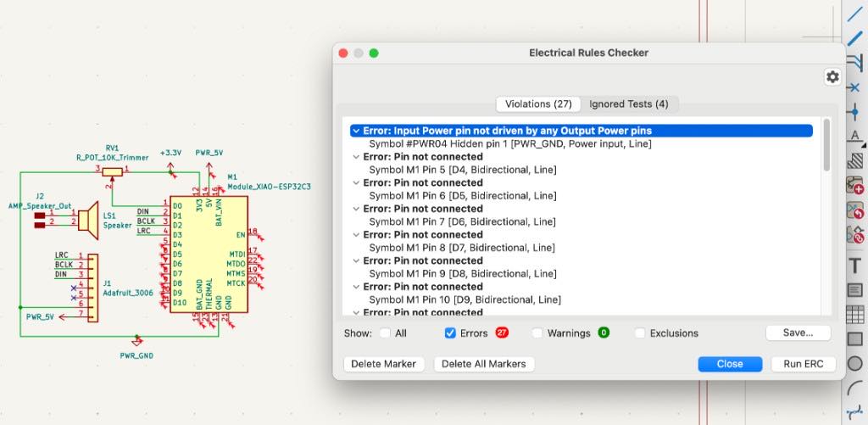
Task: Open ERC settings gear
Action: 832,76
